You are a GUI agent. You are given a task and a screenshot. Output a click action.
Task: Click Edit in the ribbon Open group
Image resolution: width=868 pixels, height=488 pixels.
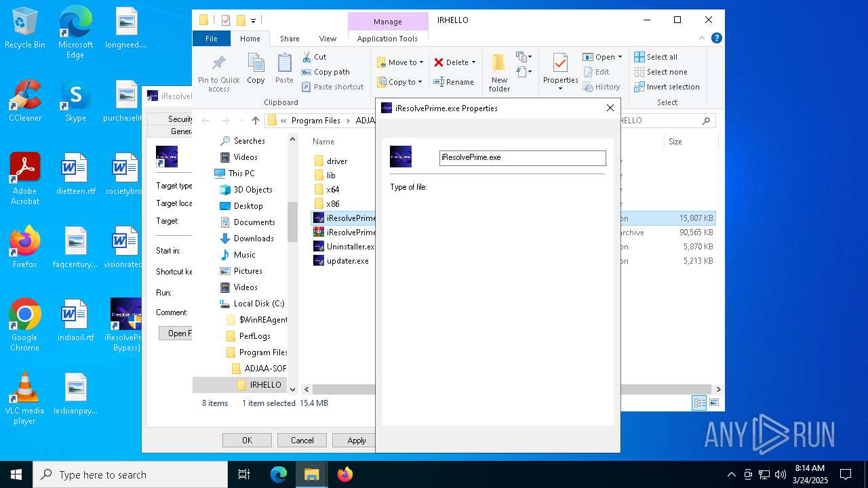(595, 72)
